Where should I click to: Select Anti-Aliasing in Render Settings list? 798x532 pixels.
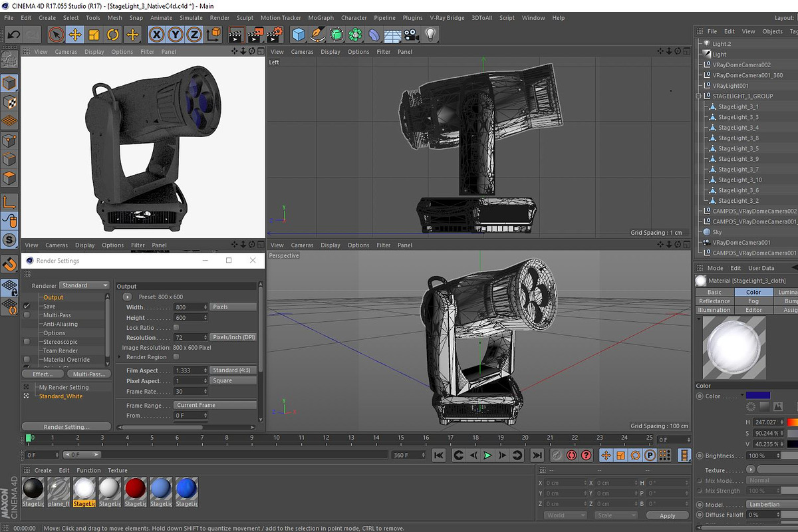[61, 324]
